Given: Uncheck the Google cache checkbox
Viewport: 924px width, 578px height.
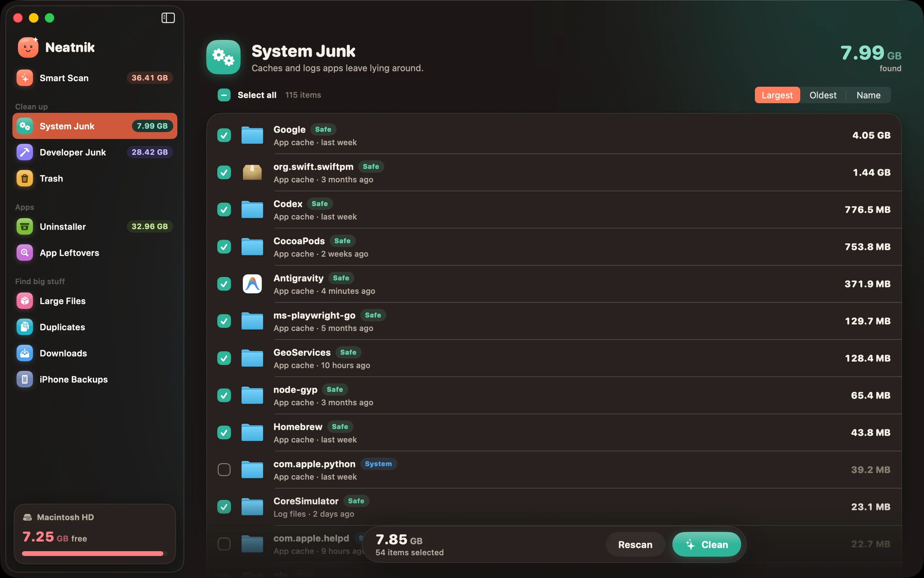Looking at the screenshot, I should click(224, 135).
